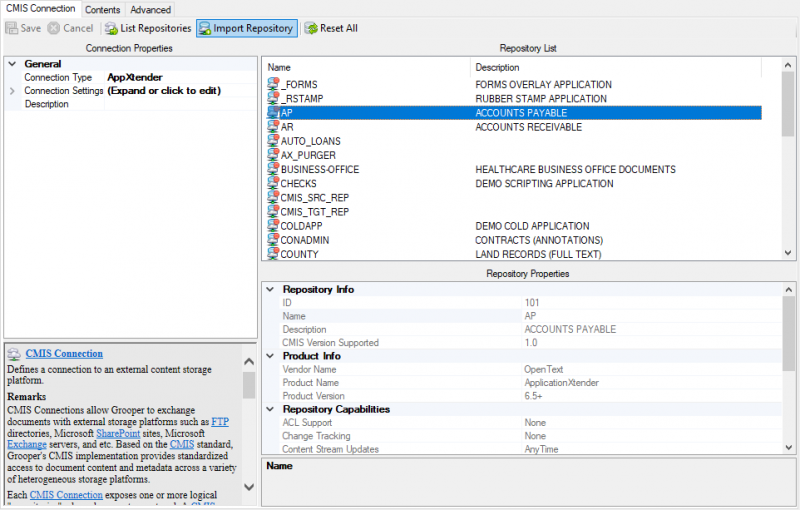The width and height of the screenshot is (800, 510).
Task: Collapse the Repository Capabilities section
Action: 270,409
